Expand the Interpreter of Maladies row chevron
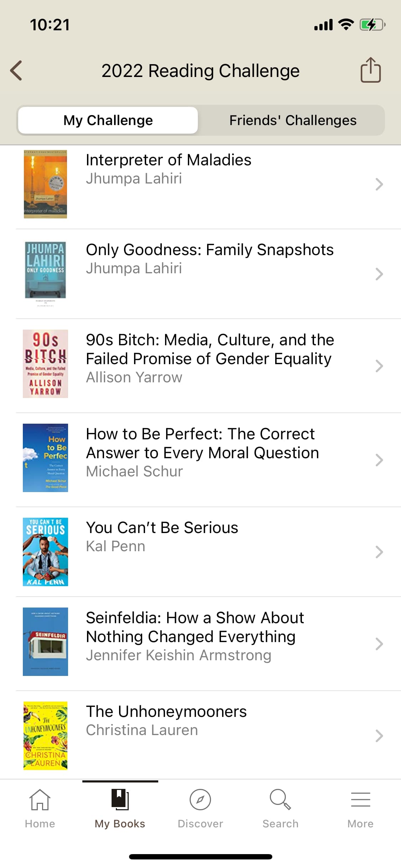This screenshot has height=868, width=401. (379, 184)
